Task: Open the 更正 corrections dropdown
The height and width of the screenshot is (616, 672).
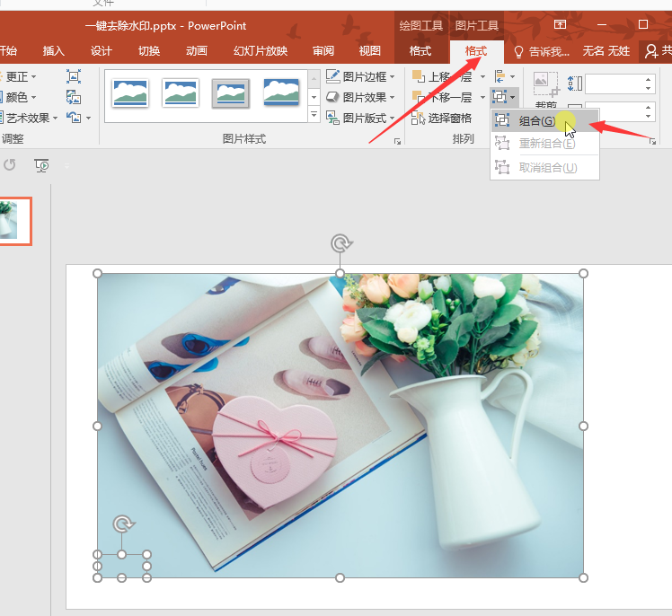Action: [x=20, y=76]
